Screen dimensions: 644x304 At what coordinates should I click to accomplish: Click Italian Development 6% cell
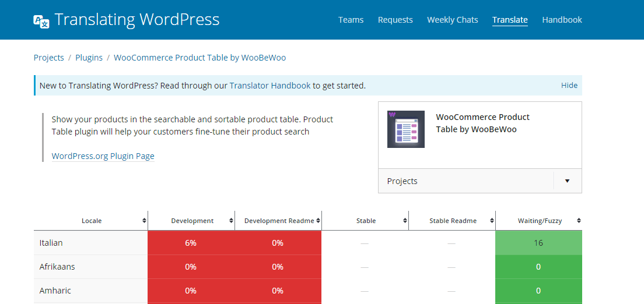[x=191, y=243]
